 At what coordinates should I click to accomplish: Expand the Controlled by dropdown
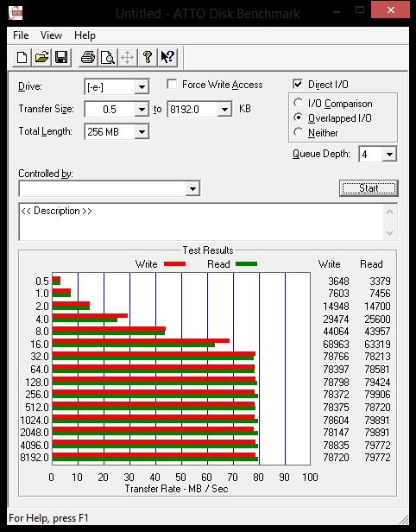click(x=192, y=188)
